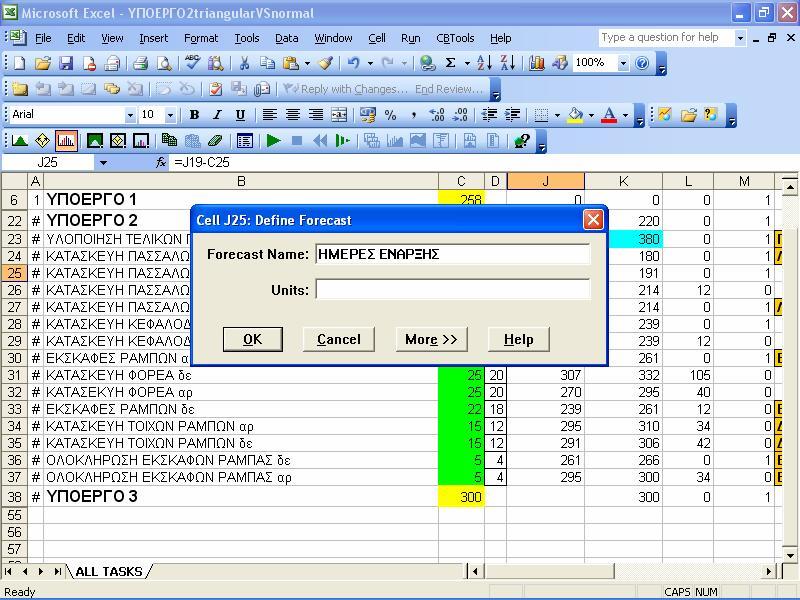The image size is (800, 600).
Task: Click the Chart Wizard icon
Action: (x=536, y=63)
